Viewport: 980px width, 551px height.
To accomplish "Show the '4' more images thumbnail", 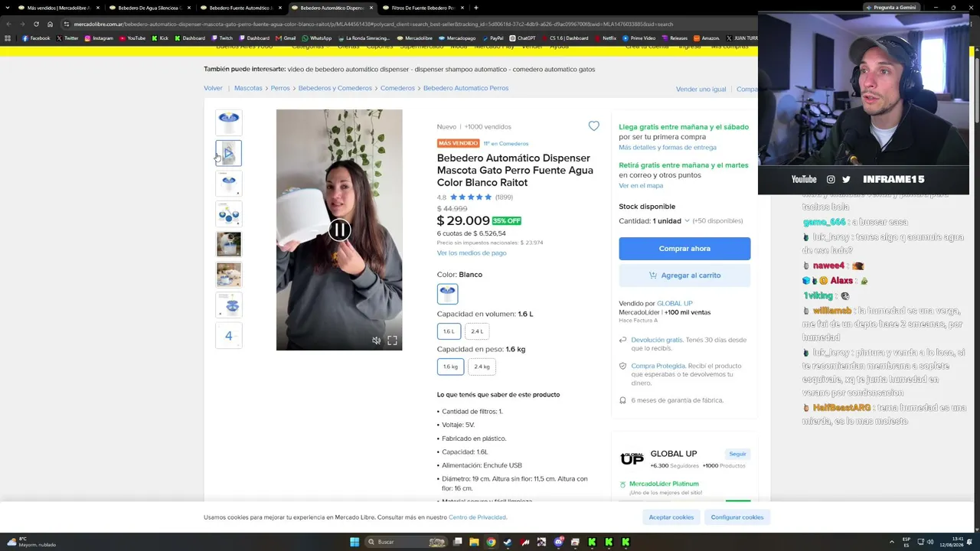I will (229, 336).
